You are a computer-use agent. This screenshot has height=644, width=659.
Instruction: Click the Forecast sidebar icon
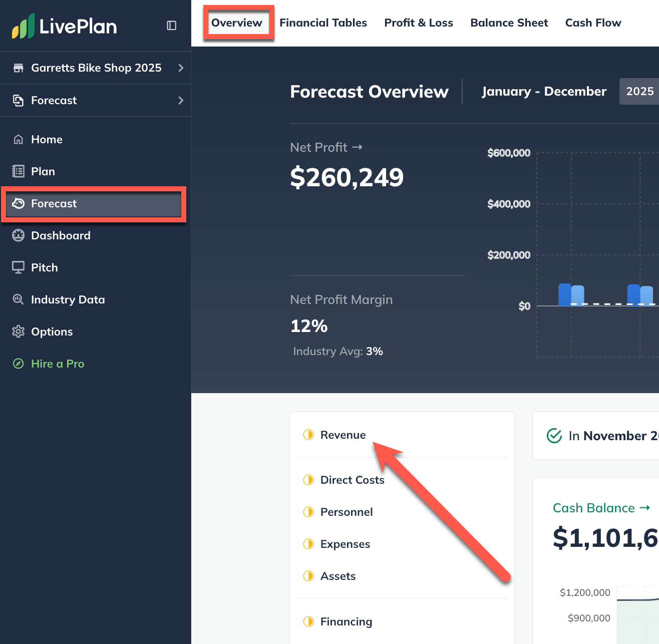click(19, 203)
